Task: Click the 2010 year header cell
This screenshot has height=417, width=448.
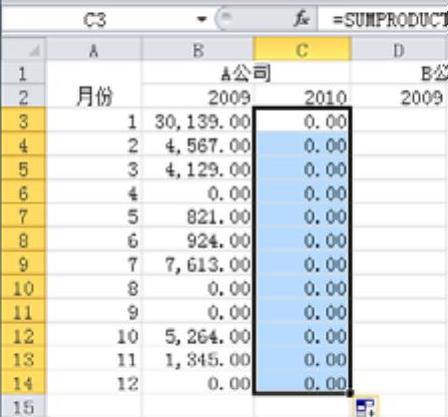Action: [302, 97]
